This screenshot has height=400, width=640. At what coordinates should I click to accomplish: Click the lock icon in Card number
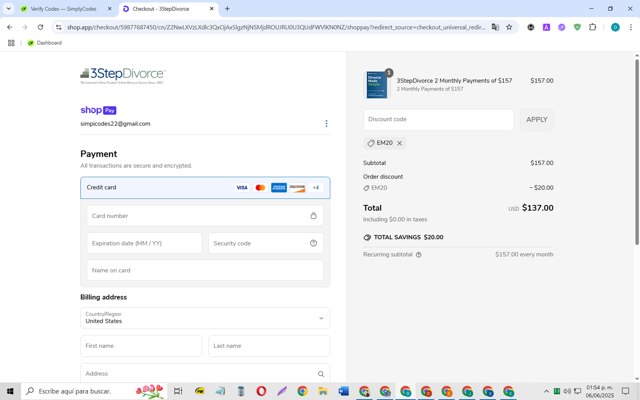[x=313, y=216]
